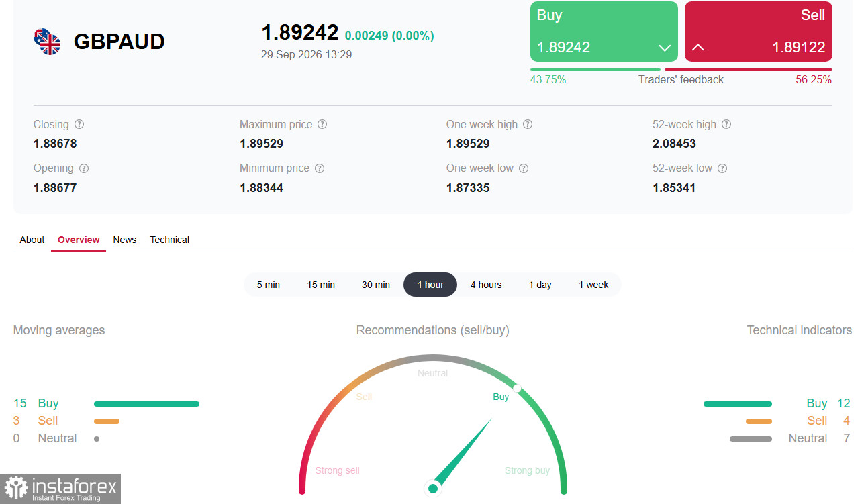Click the green Buy 1.89242 button
The height and width of the screenshot is (504, 866).
[x=604, y=32]
